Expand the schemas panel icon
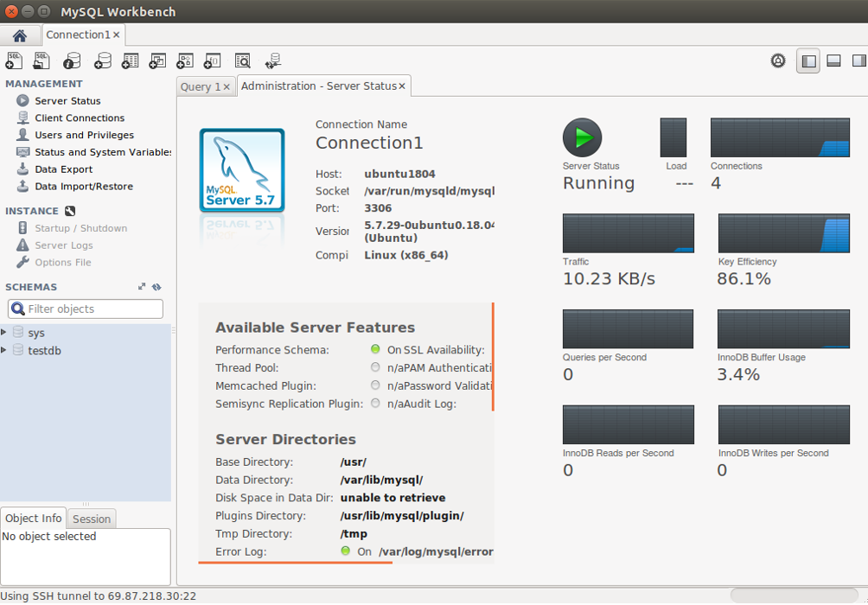Image resolution: width=868 pixels, height=605 pixels. pyautogui.click(x=142, y=286)
